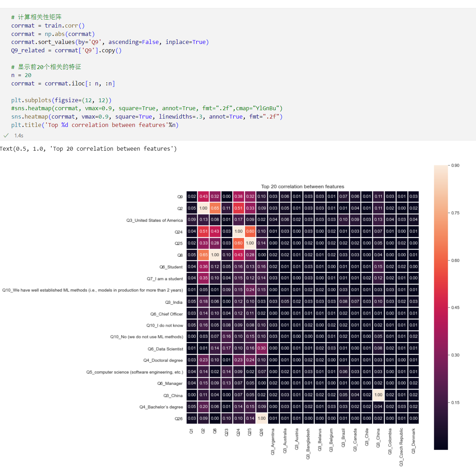The image size is (476, 468).
Task: Select the Text output line below the cell
Action: 89,149
